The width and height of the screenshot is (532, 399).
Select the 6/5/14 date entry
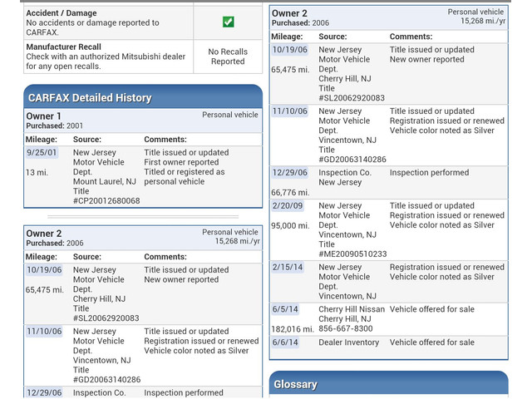(x=285, y=309)
